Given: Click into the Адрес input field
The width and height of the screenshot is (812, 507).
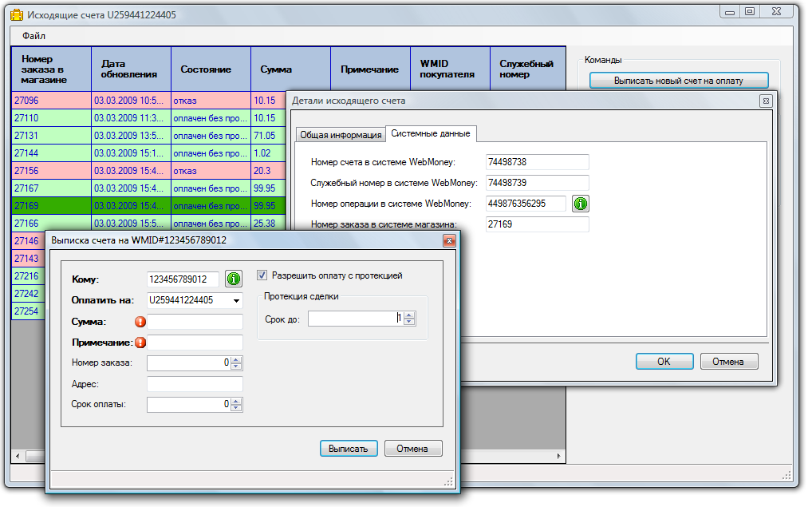Looking at the screenshot, I should click(x=195, y=384).
